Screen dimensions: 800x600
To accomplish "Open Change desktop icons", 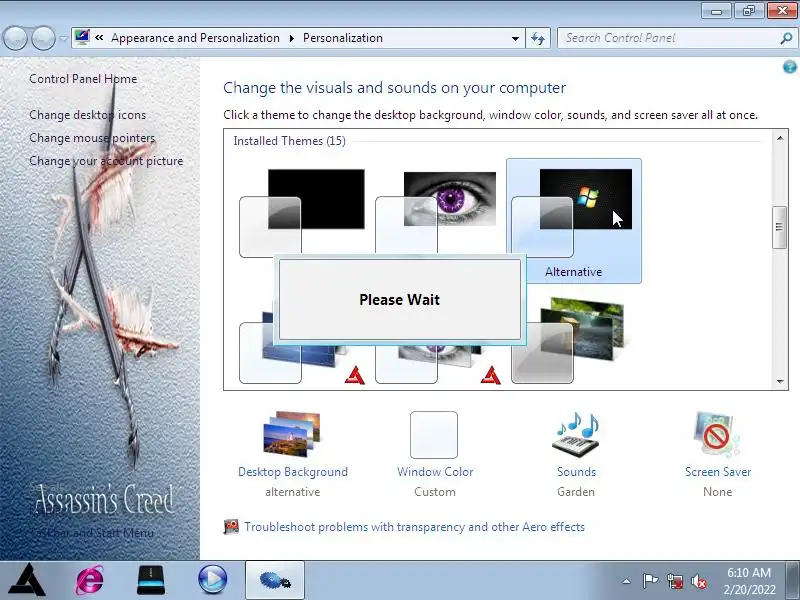I will 87,115.
